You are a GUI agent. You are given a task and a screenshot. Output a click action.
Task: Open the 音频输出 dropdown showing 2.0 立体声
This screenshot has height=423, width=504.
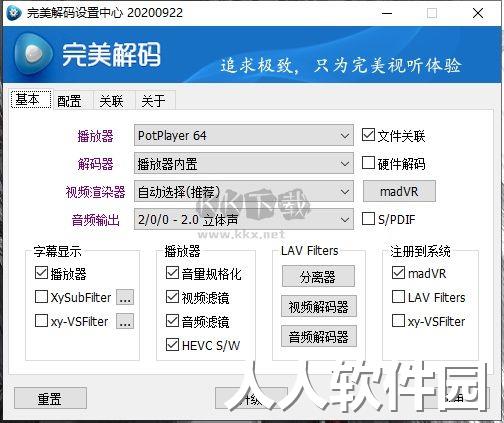click(x=244, y=219)
